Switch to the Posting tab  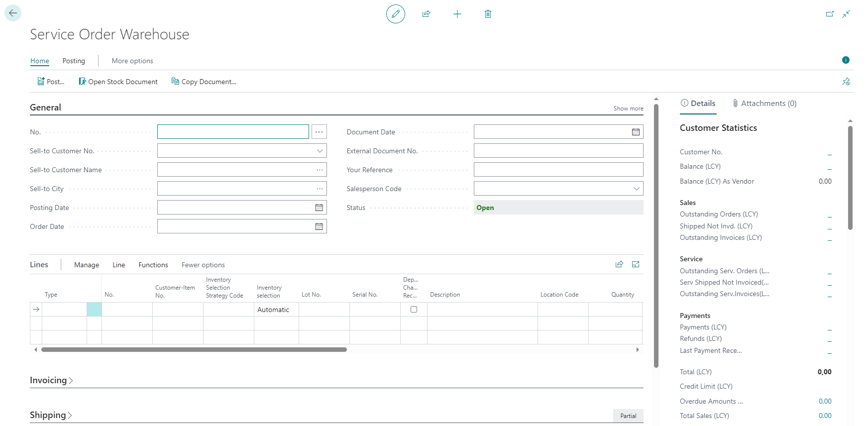(74, 61)
